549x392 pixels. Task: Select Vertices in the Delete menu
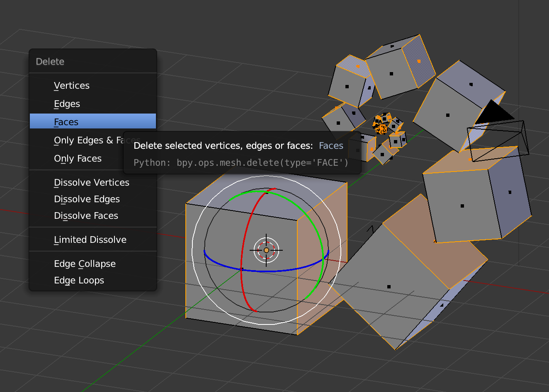point(71,85)
